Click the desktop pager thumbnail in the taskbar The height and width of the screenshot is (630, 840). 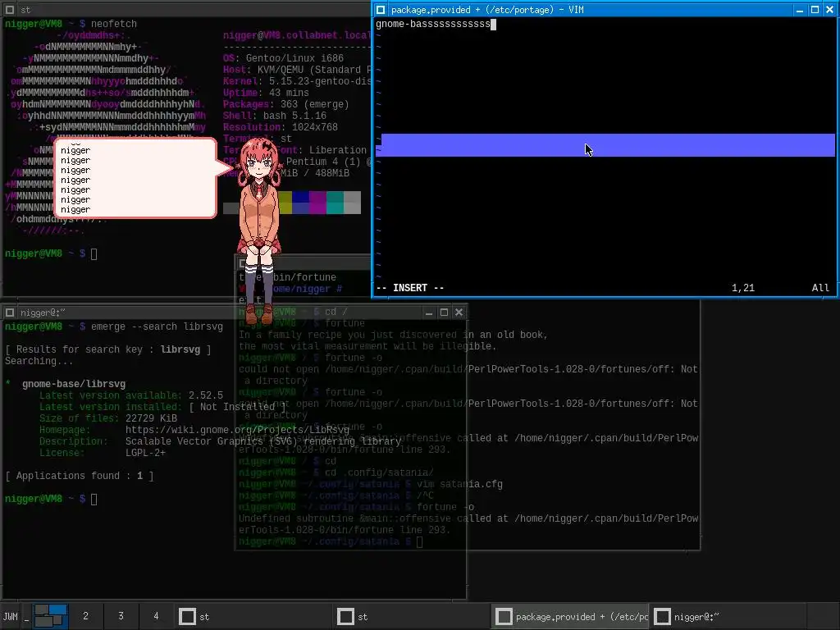click(50, 617)
